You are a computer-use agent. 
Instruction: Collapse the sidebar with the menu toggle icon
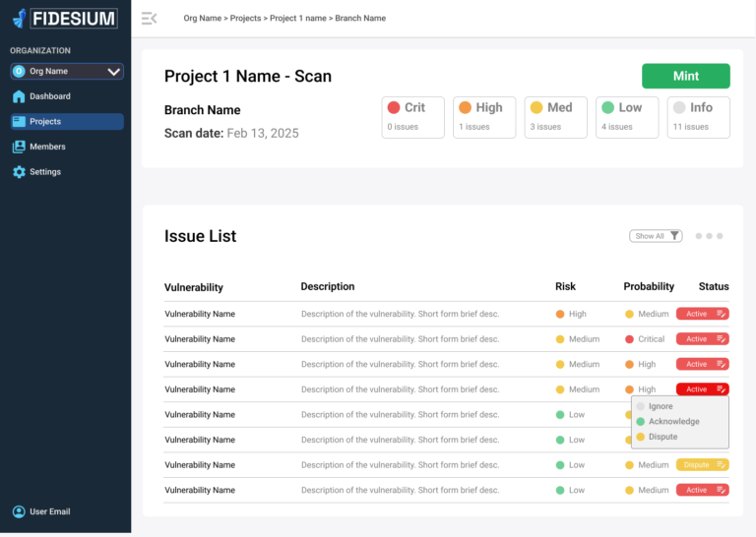(149, 19)
